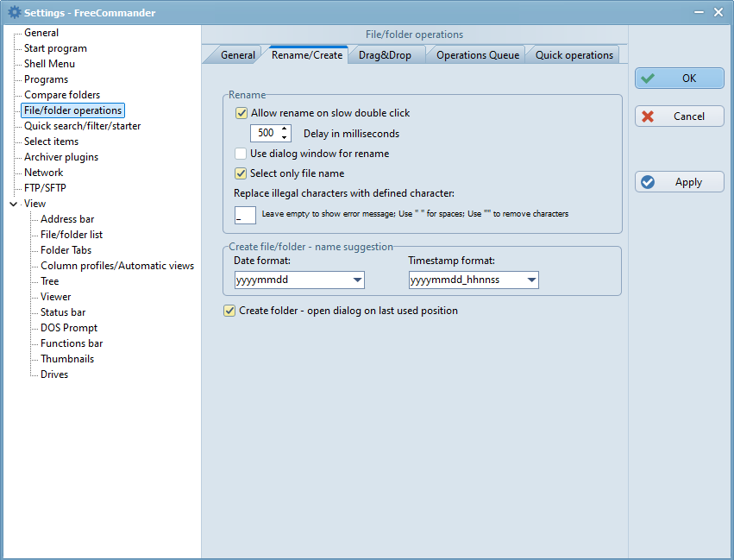Image resolution: width=734 pixels, height=560 pixels.
Task: Open Status bar settings
Action: coord(63,312)
